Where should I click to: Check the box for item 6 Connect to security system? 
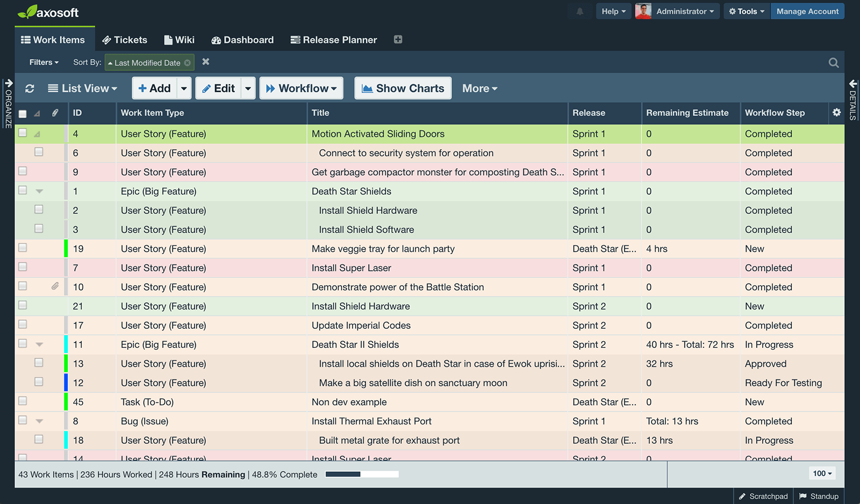coord(39,152)
